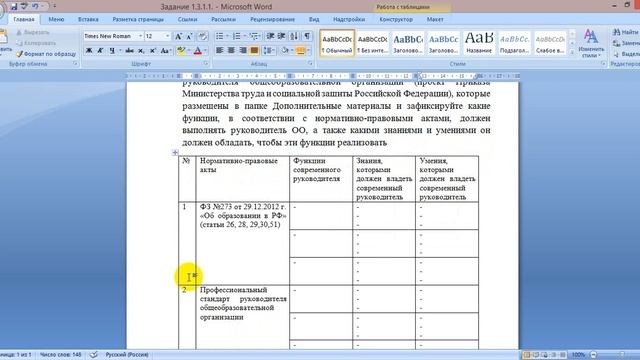The height and width of the screenshot is (360, 640).
Task: Select the Обычный style
Action: point(337,43)
